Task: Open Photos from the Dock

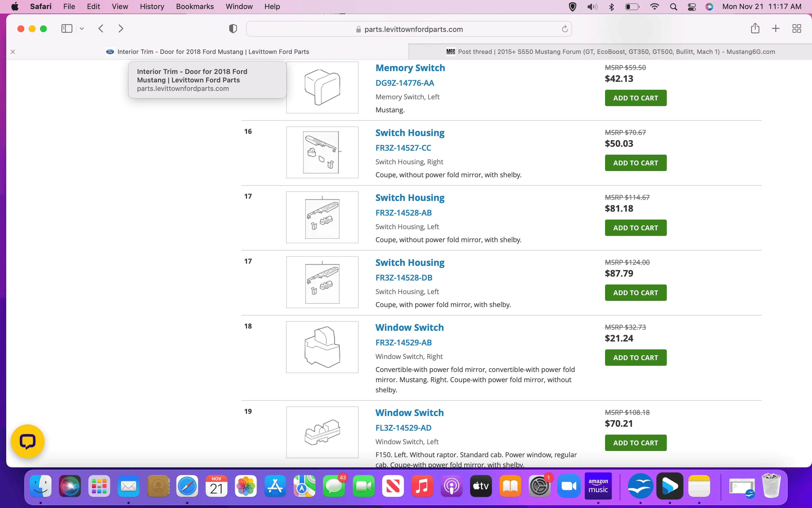Action: coord(246,486)
